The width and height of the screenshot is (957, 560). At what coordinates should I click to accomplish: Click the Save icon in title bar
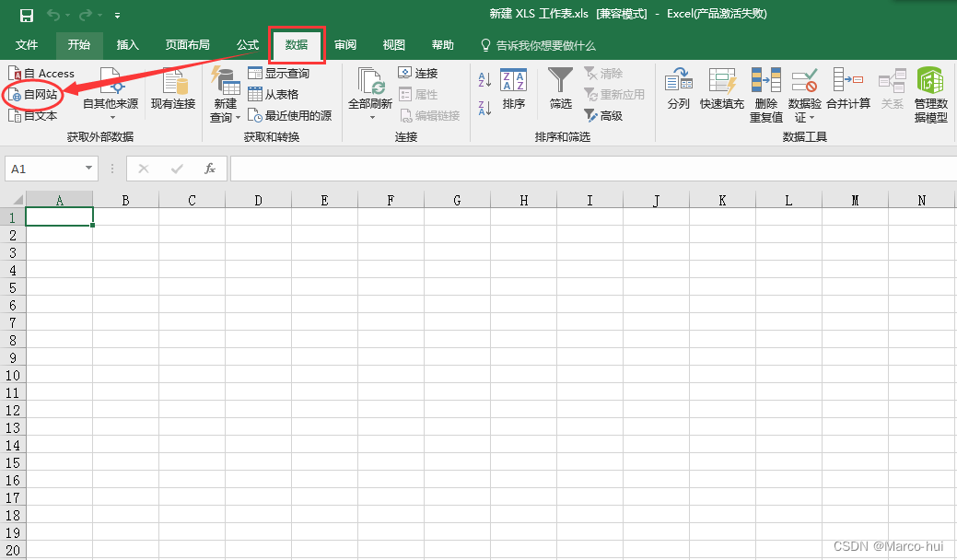(26, 16)
